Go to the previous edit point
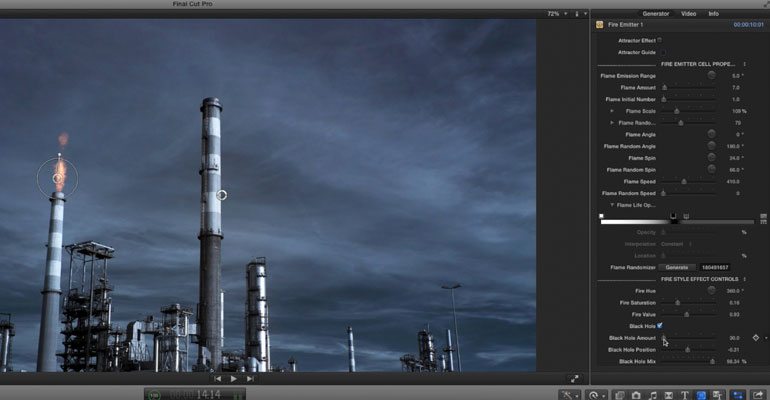 click(218, 378)
